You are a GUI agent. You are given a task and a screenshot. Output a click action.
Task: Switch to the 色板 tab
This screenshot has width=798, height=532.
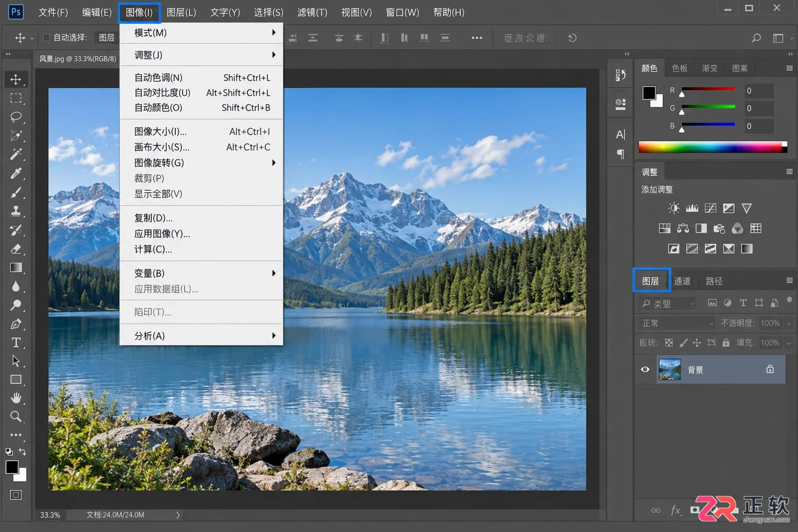679,68
